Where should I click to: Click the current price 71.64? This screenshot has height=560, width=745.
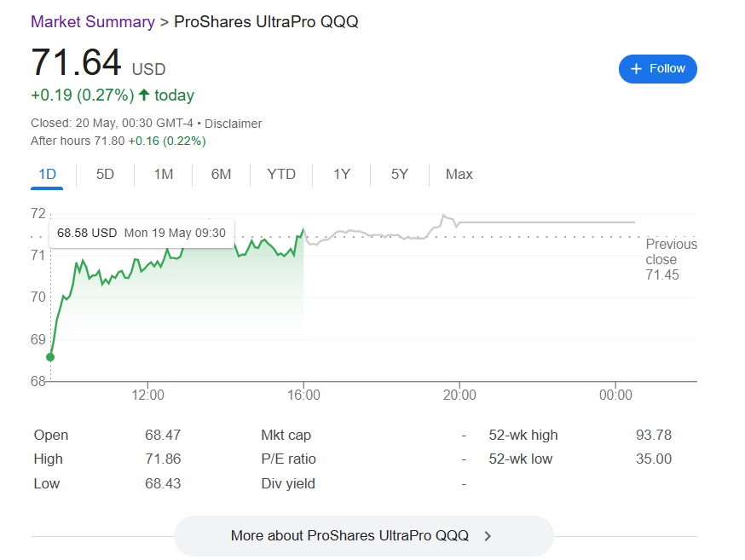[x=76, y=62]
